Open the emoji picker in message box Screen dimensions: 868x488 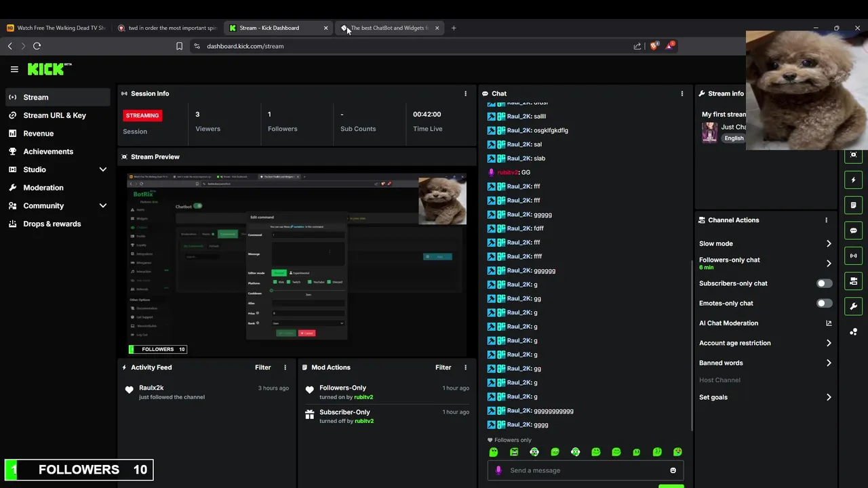673,470
